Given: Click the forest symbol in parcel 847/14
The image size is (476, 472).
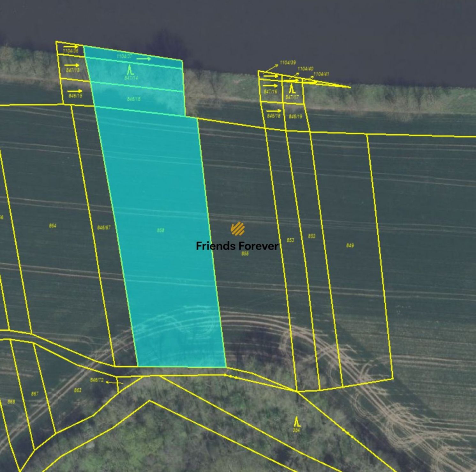Looking at the screenshot, I should tap(130, 70).
